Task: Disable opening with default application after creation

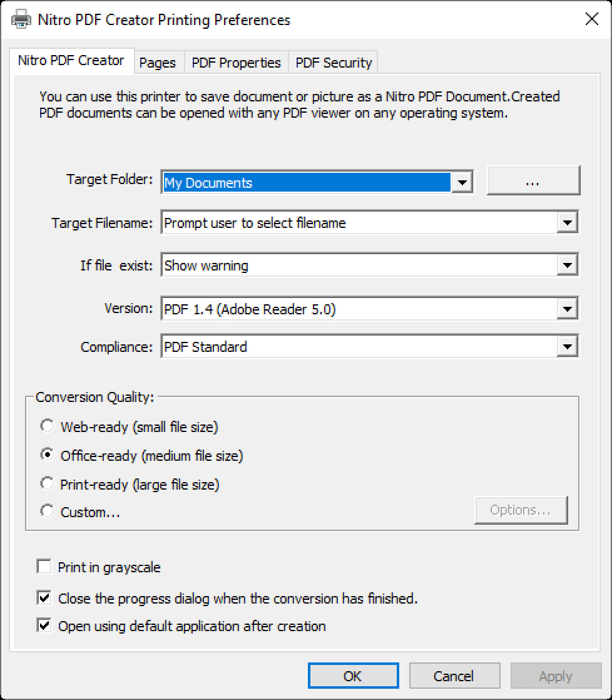Action: coord(43,625)
